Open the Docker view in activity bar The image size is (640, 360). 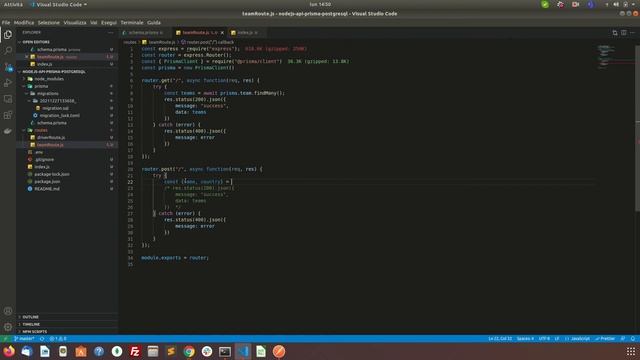tap(8, 131)
